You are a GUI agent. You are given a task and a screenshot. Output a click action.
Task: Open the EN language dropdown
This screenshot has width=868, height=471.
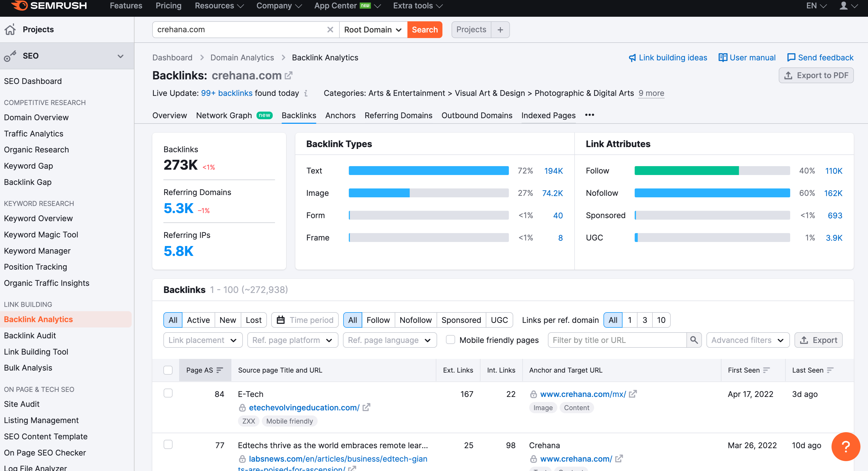click(x=816, y=6)
